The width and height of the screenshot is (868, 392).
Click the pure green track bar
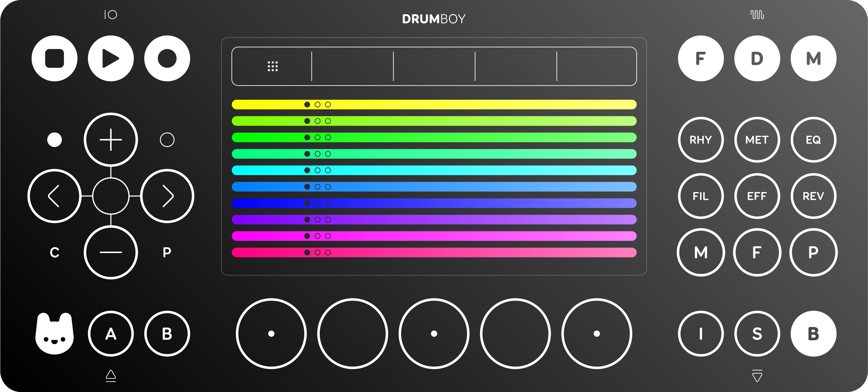[x=434, y=137]
